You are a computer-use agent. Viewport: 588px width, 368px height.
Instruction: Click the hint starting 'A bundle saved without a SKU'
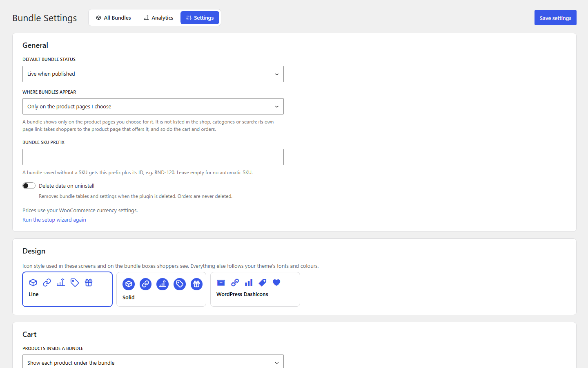tap(138, 173)
